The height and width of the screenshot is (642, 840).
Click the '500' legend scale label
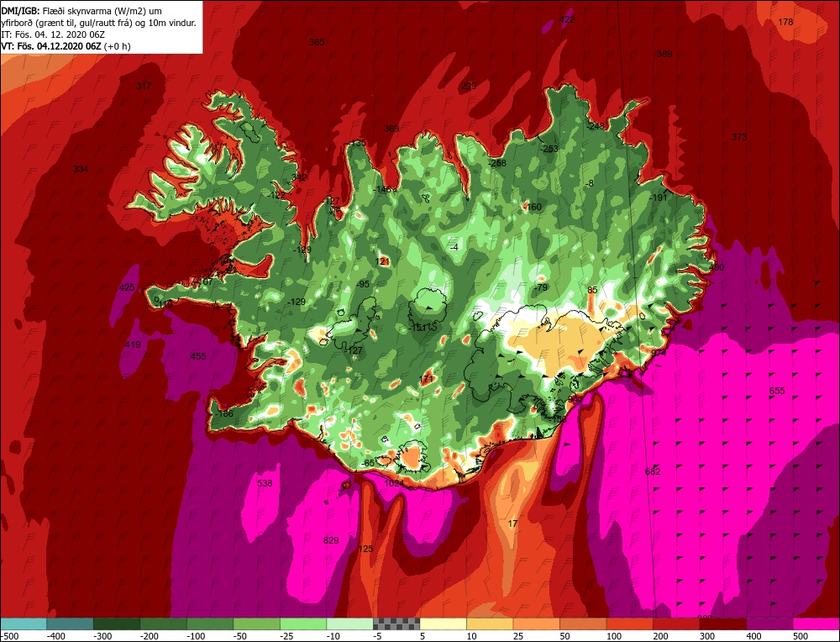point(801,636)
